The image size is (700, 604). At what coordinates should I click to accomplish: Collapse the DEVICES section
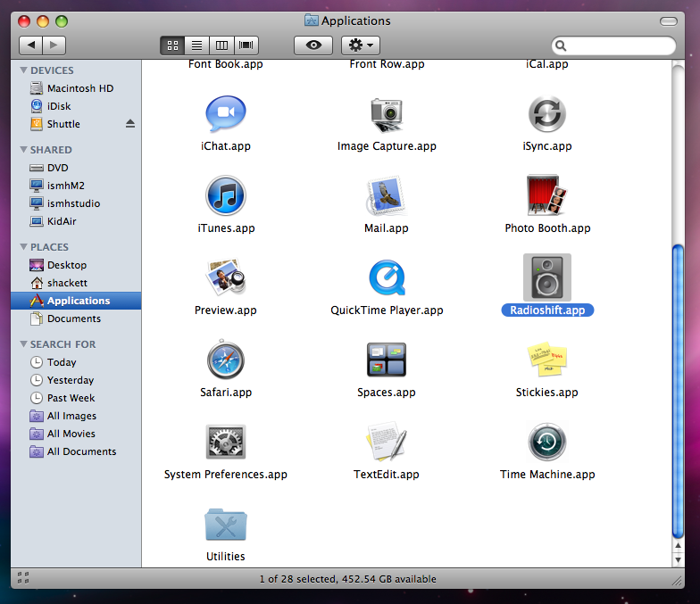[23, 70]
